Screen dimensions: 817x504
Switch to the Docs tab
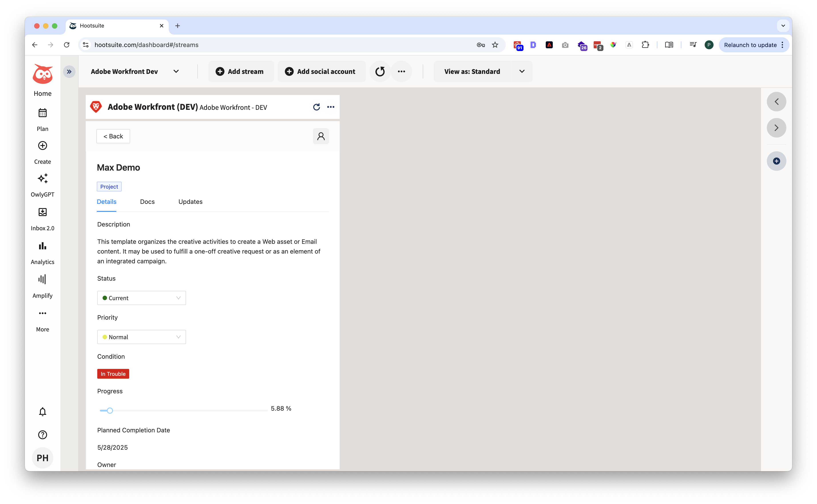coord(147,202)
